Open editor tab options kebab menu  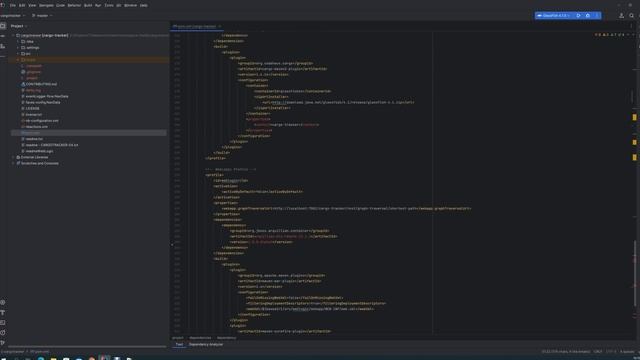click(x=631, y=26)
